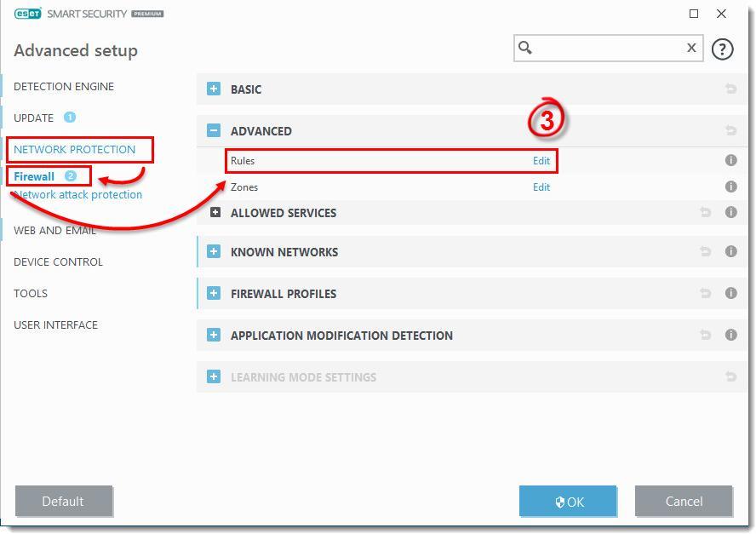Revert Firewall Profiles with undo arrow

tap(705, 293)
